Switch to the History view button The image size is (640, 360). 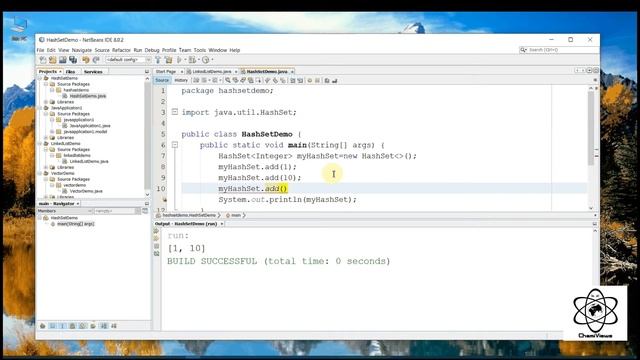pyautogui.click(x=181, y=80)
